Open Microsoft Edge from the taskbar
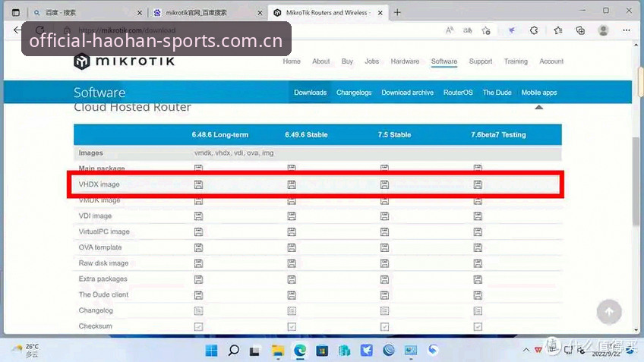 (x=300, y=350)
